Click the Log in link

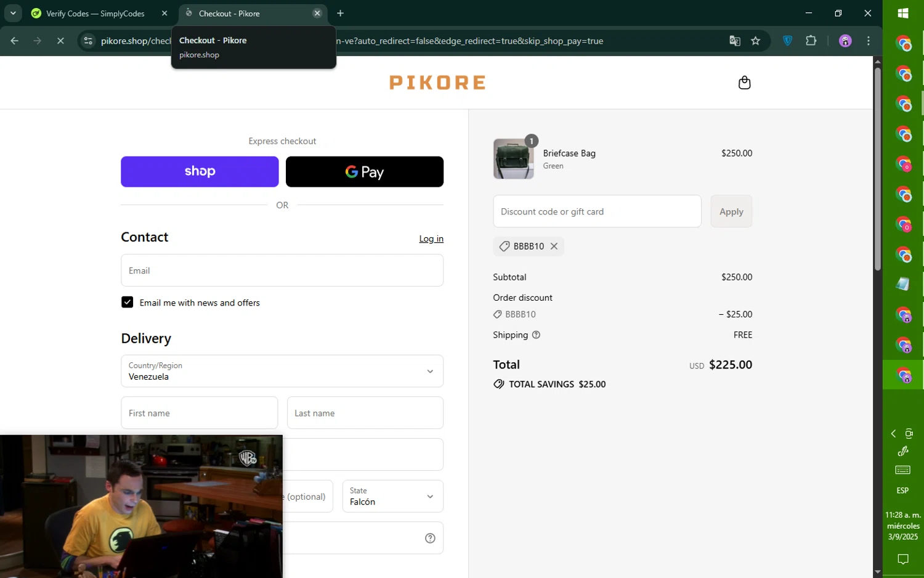click(x=431, y=238)
